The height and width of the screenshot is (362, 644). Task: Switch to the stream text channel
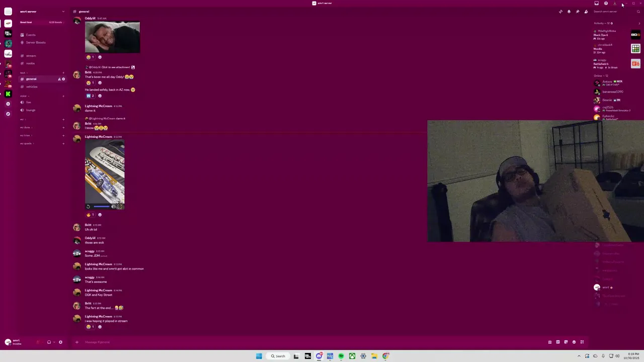pos(42,56)
